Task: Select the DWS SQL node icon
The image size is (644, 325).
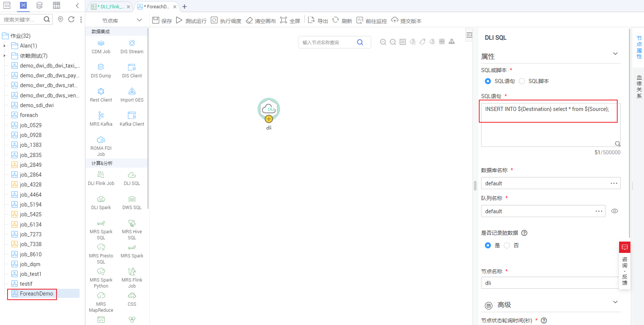Action: point(132,199)
